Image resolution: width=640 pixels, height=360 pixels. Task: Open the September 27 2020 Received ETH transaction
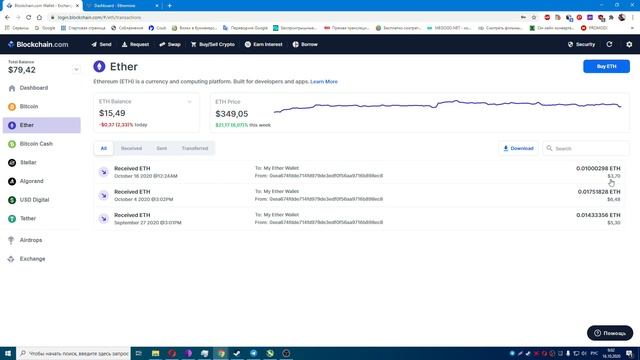click(x=359, y=218)
